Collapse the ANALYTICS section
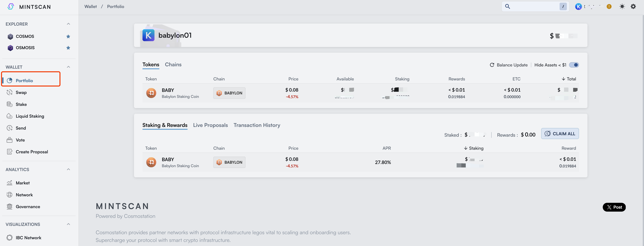 68,169
